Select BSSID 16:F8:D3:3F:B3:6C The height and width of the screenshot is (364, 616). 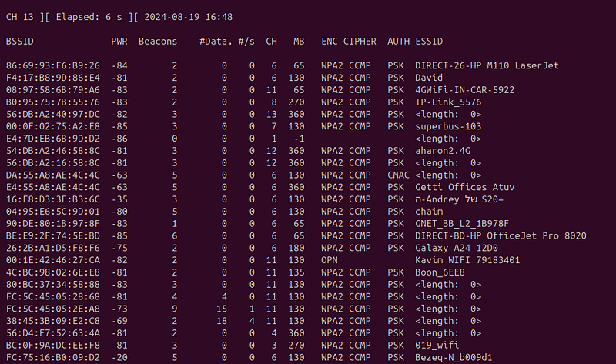[x=52, y=200]
